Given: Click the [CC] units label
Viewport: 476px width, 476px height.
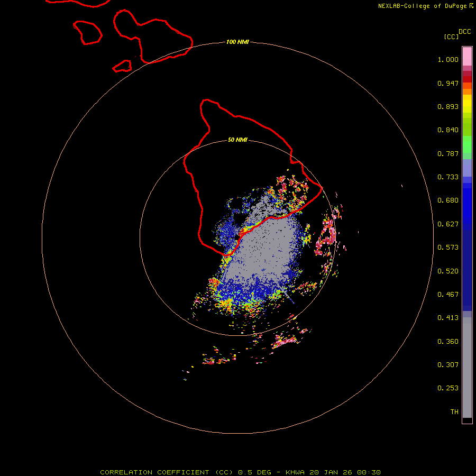Looking at the screenshot, I should tap(452, 36).
